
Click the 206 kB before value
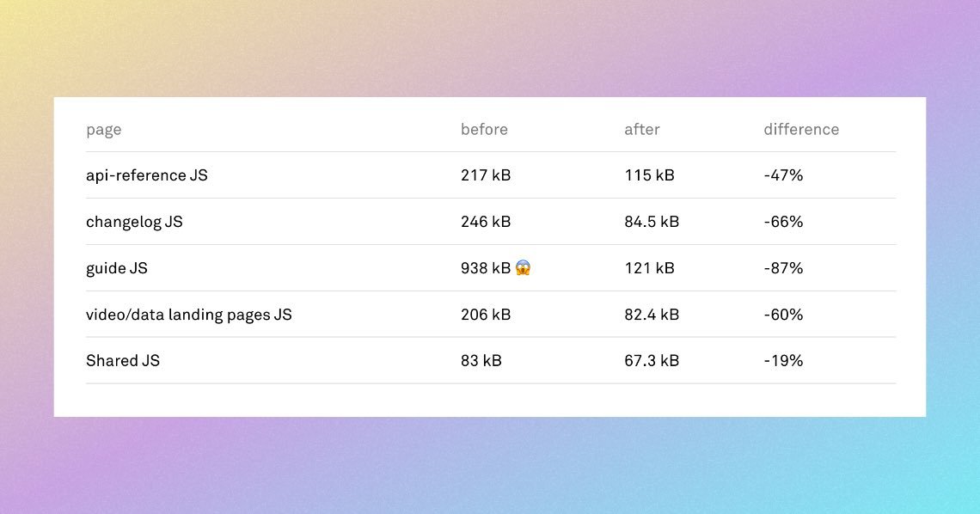click(486, 315)
